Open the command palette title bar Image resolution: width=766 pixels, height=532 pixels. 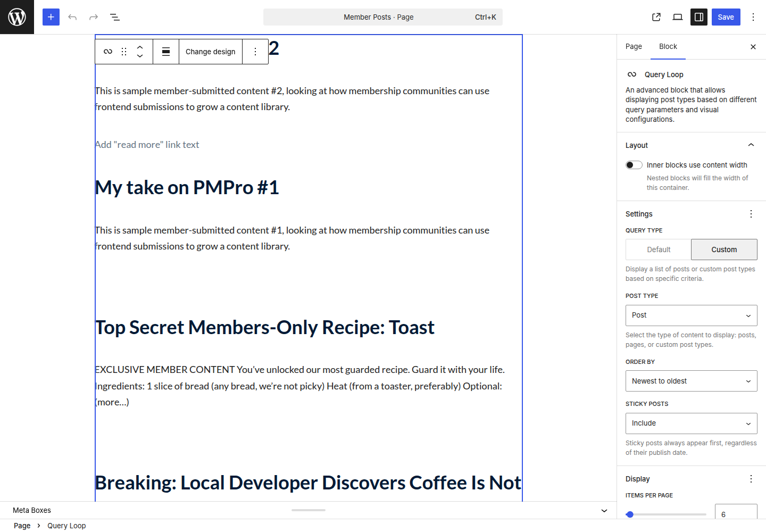click(x=383, y=17)
